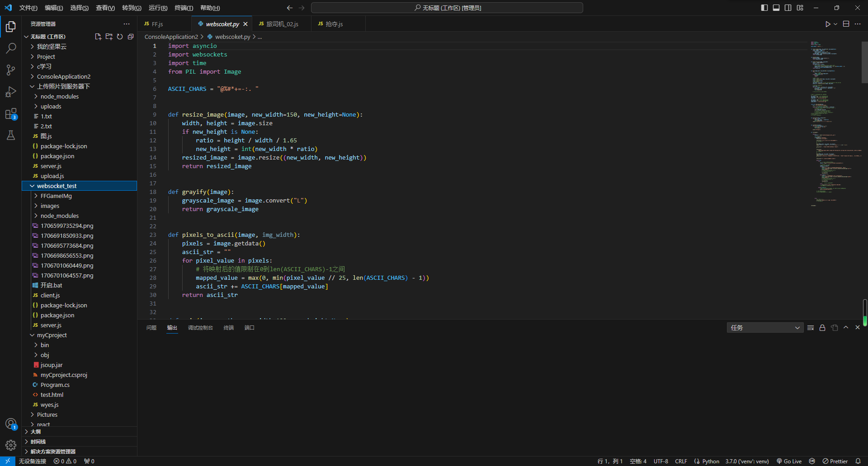Click the command center search box

click(x=447, y=8)
